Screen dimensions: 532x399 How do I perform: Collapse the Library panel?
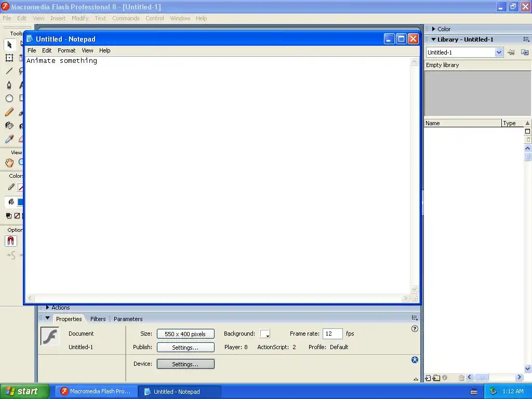click(433, 39)
